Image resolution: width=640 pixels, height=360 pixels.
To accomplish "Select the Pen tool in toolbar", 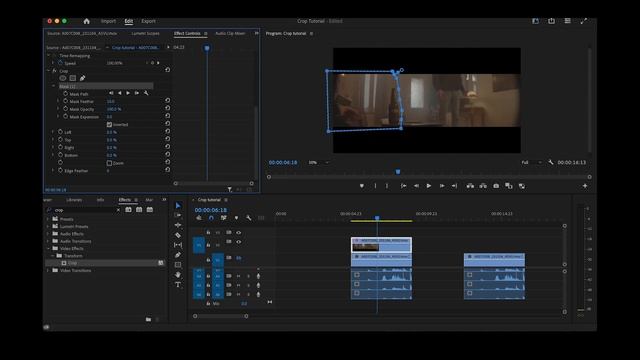I will click(178, 255).
